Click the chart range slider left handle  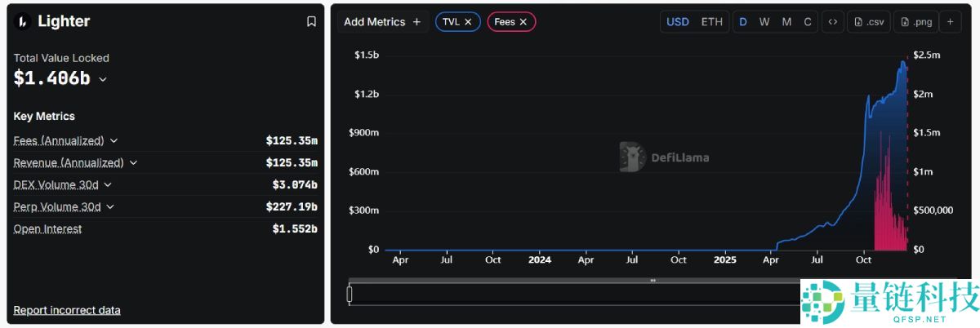350,294
